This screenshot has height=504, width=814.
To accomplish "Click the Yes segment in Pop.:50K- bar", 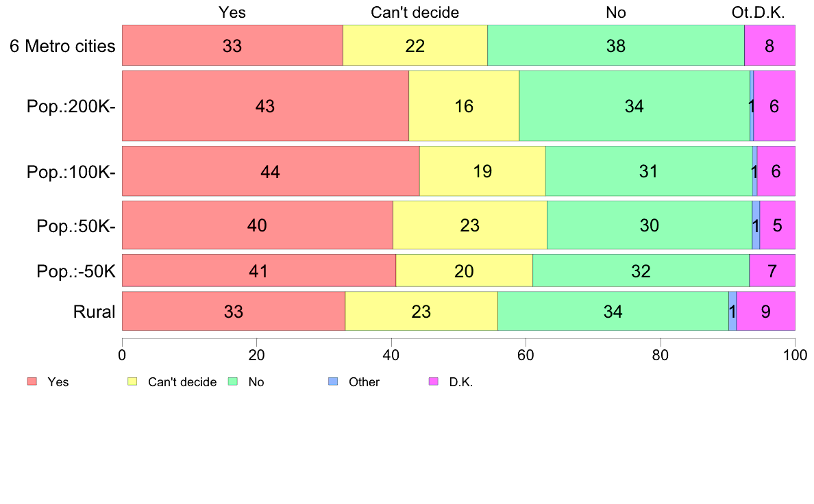I will (x=257, y=225).
